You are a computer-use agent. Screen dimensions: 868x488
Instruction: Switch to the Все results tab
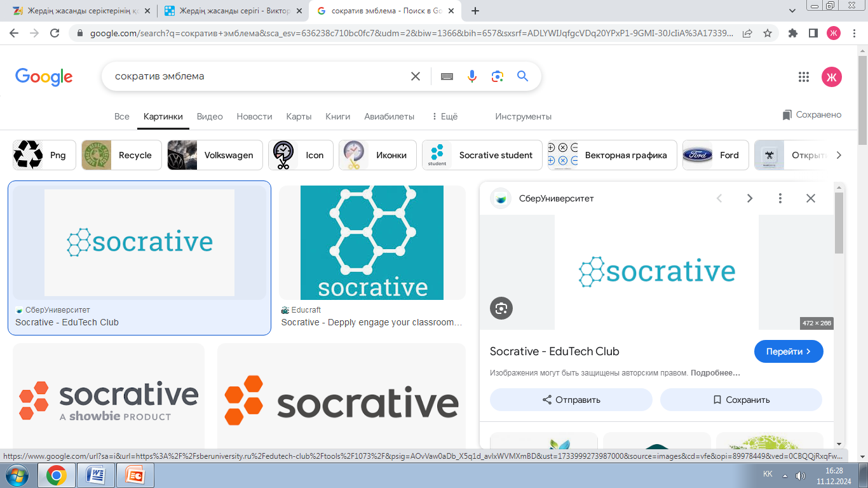coord(122,116)
